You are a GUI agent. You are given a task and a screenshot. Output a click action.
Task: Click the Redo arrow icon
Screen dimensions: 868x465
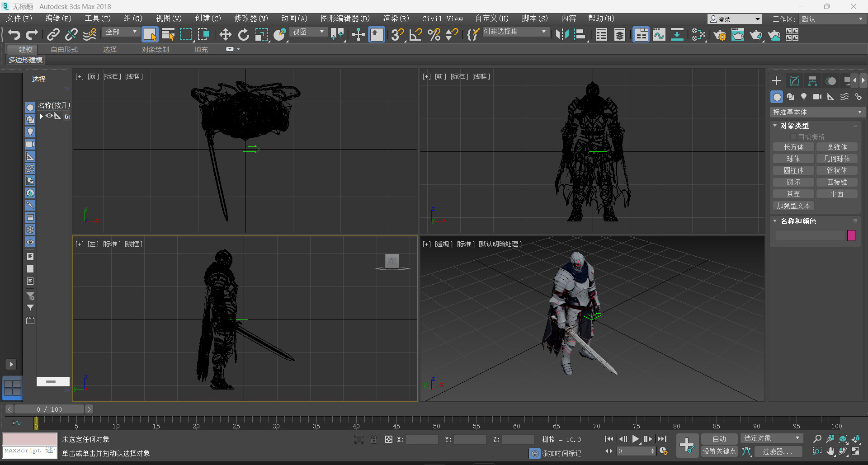(x=32, y=34)
